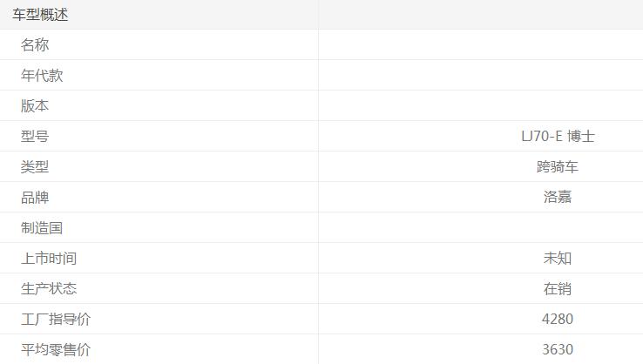Click the 年代款 row label
The image size is (643, 364).
[x=42, y=76]
